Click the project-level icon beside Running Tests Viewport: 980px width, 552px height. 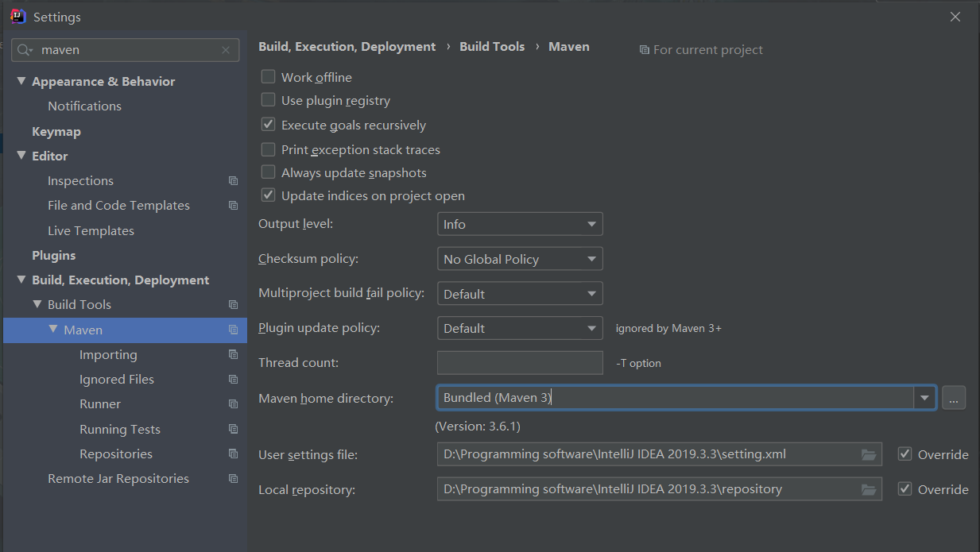pyautogui.click(x=233, y=429)
